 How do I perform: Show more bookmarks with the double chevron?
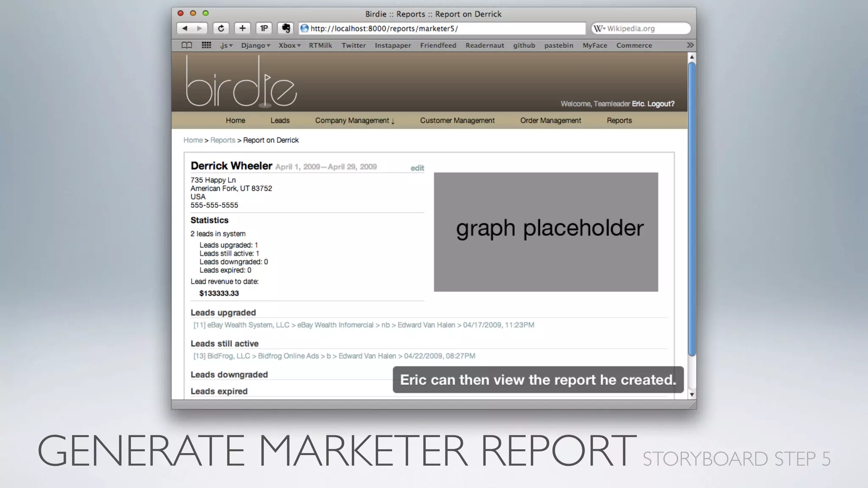click(690, 45)
